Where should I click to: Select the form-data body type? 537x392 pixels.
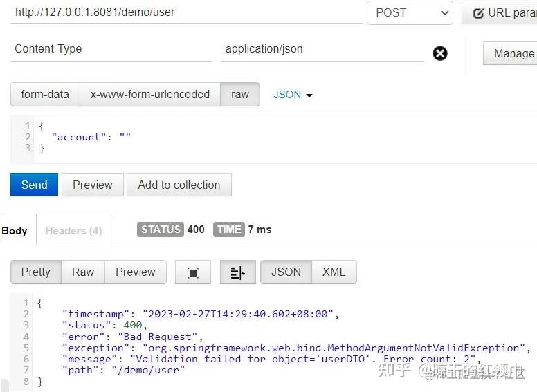[x=45, y=95]
